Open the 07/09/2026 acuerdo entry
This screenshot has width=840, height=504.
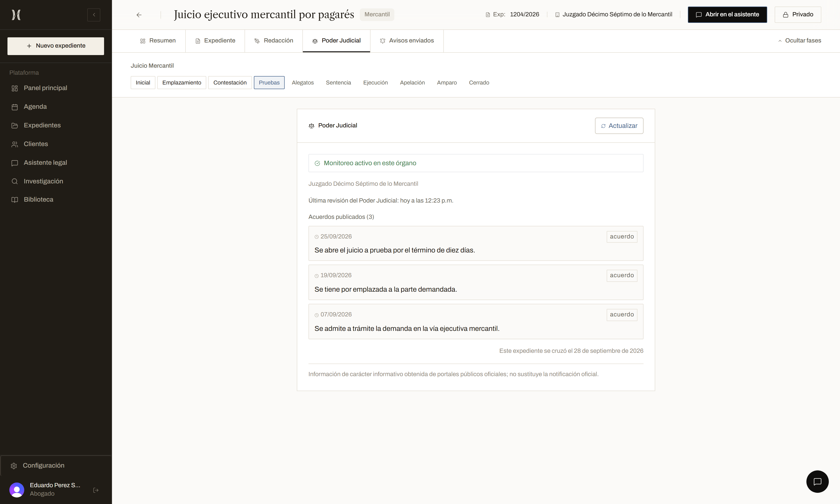476,321
